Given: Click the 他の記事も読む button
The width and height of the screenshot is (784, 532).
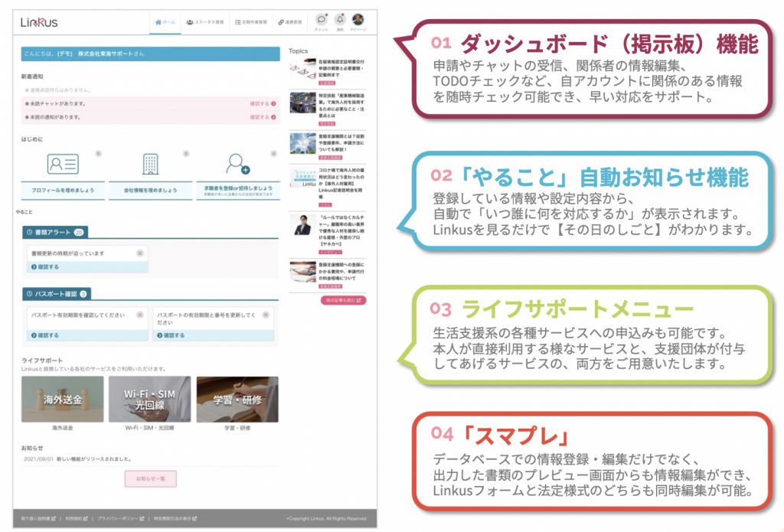Looking at the screenshot, I should pyautogui.click(x=343, y=301).
